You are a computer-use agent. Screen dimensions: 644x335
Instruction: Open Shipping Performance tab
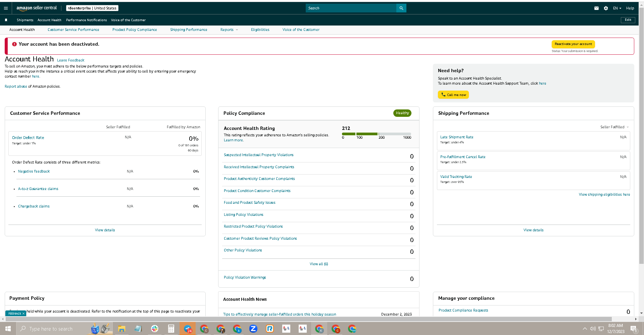[189, 30]
